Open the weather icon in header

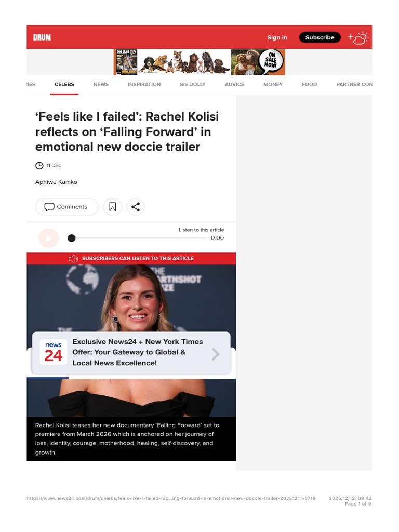(358, 37)
